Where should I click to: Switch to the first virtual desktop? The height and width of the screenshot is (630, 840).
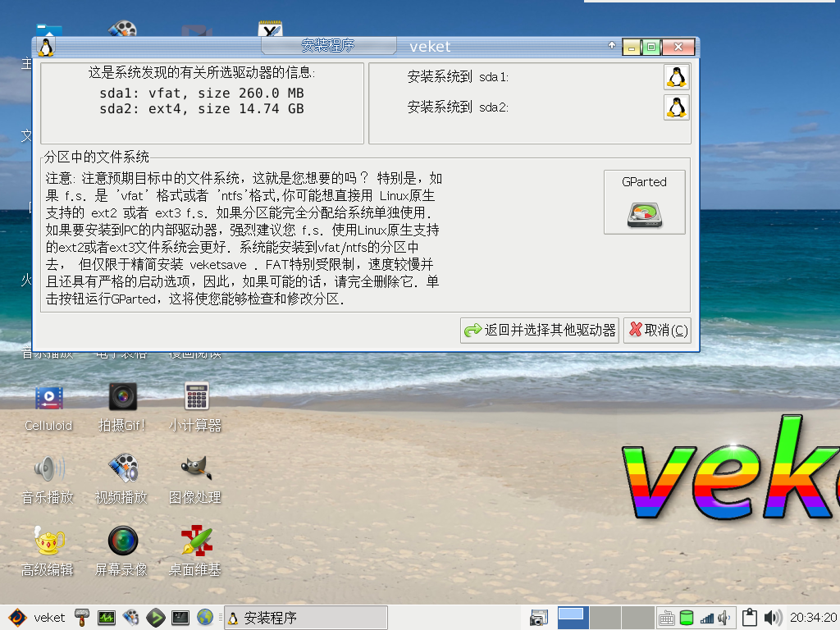tap(573, 618)
